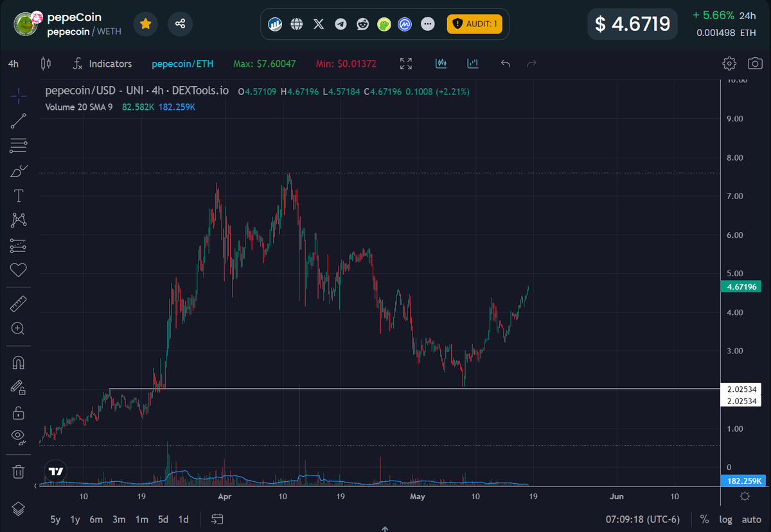Screen dimensions: 771x532
Task: Change the candle chart style
Action: [46, 64]
